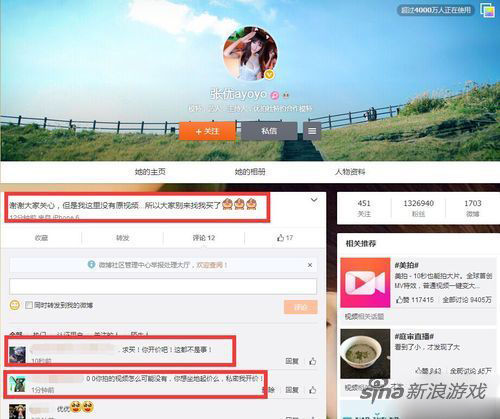Image resolution: width=500 pixels, height=419 pixels.
Task: Click 视频相关话题 under the 美拍 card
Action: coord(364,316)
